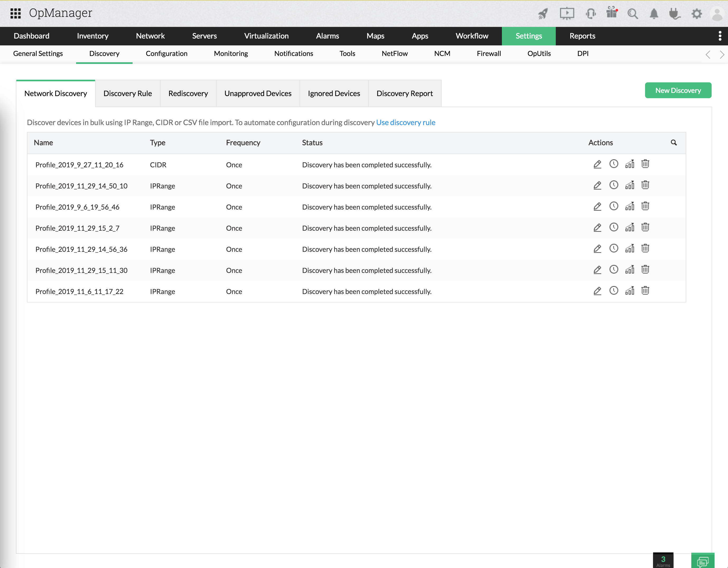Edit Profile_2019_9_27_11_20_16 with pencil icon

click(x=597, y=164)
